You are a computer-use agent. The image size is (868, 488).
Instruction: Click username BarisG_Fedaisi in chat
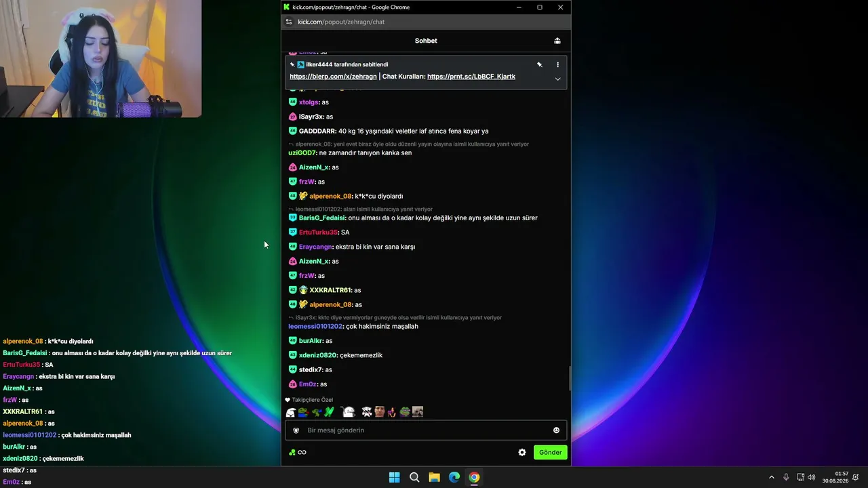[322, 218]
